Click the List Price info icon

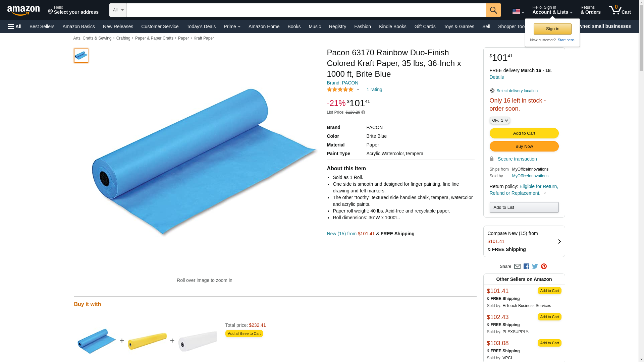click(363, 113)
